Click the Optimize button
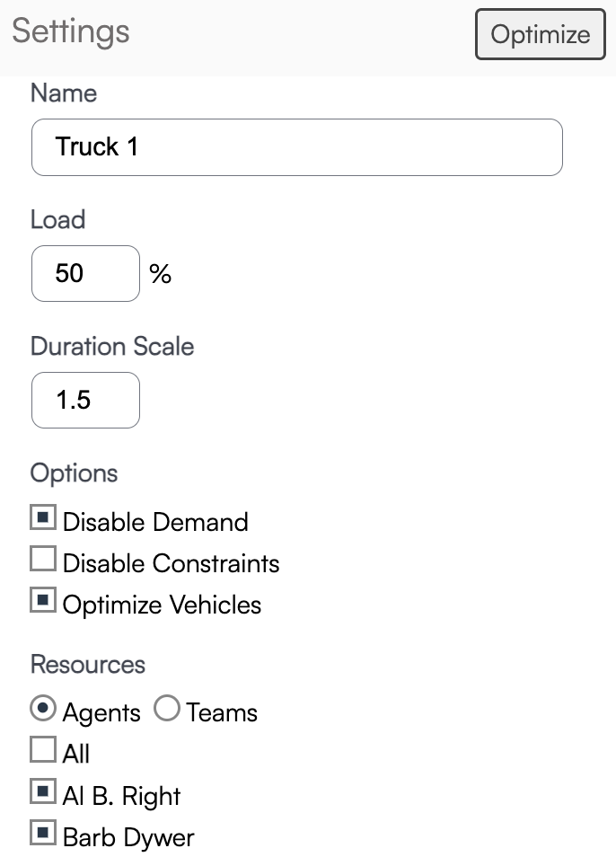 click(540, 35)
